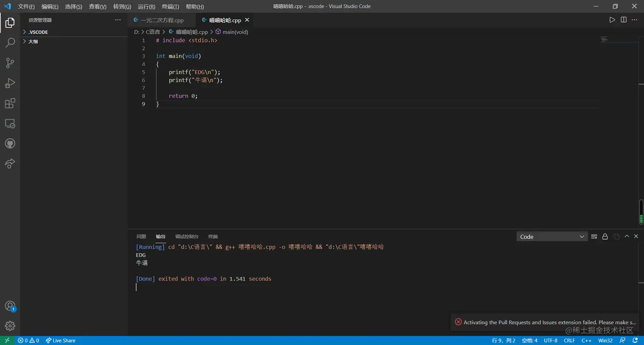Screen dimensions: 644x345
Task: Open the 帮助(H) menu
Action: (x=195, y=6)
